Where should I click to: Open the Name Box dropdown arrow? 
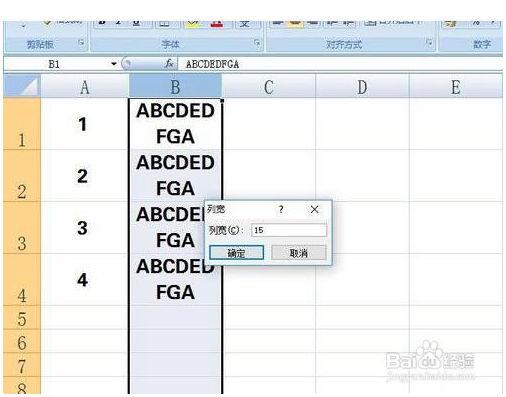click(114, 64)
